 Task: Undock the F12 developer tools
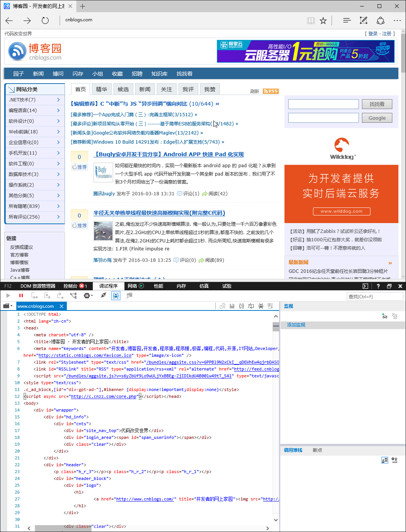[389, 286]
